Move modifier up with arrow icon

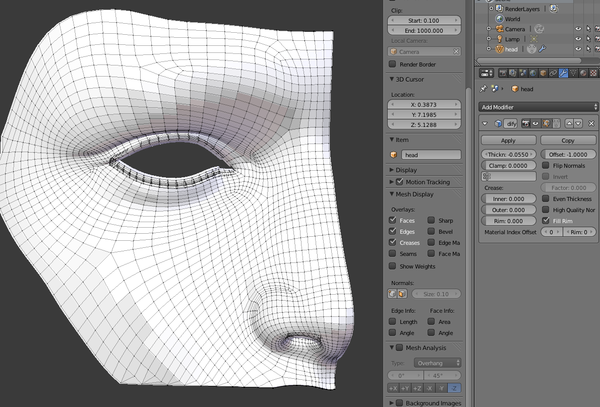(570, 123)
